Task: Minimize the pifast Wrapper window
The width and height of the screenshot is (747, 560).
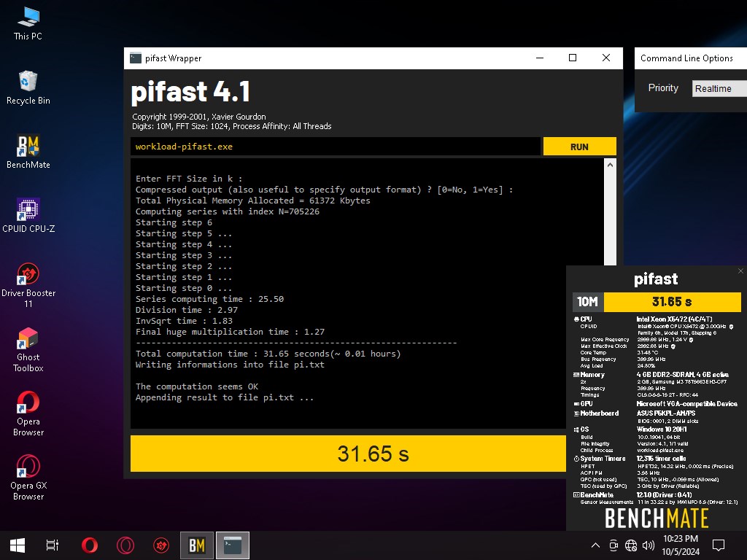Action: (540, 58)
